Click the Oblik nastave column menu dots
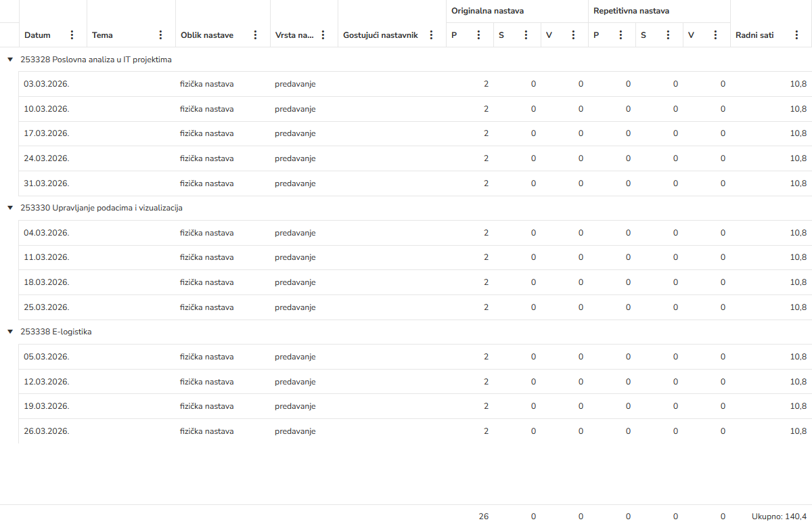 255,35
